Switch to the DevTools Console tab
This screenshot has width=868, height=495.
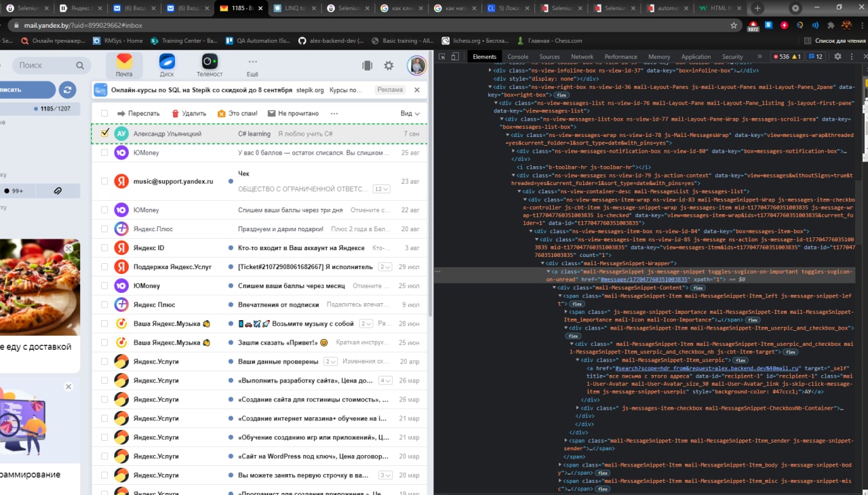(518, 57)
